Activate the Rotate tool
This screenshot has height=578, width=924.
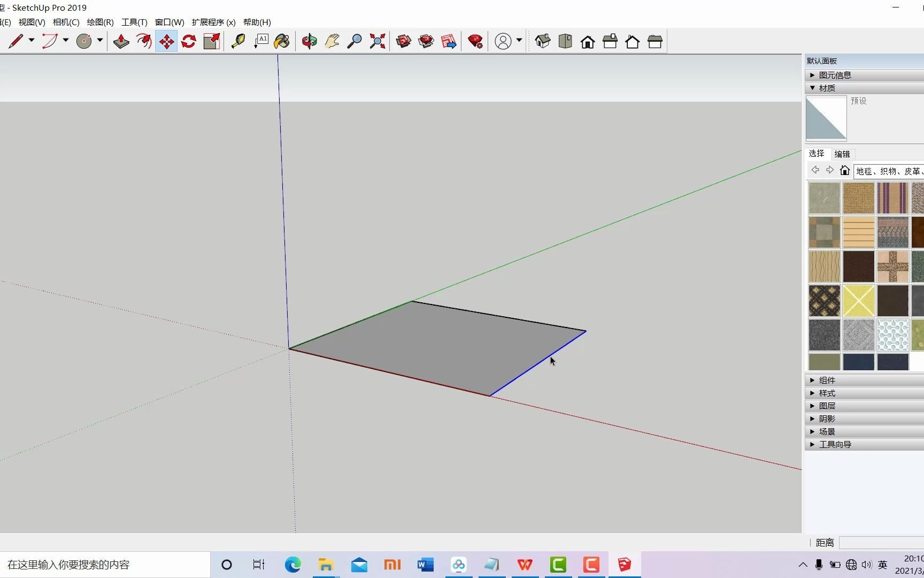(x=189, y=41)
